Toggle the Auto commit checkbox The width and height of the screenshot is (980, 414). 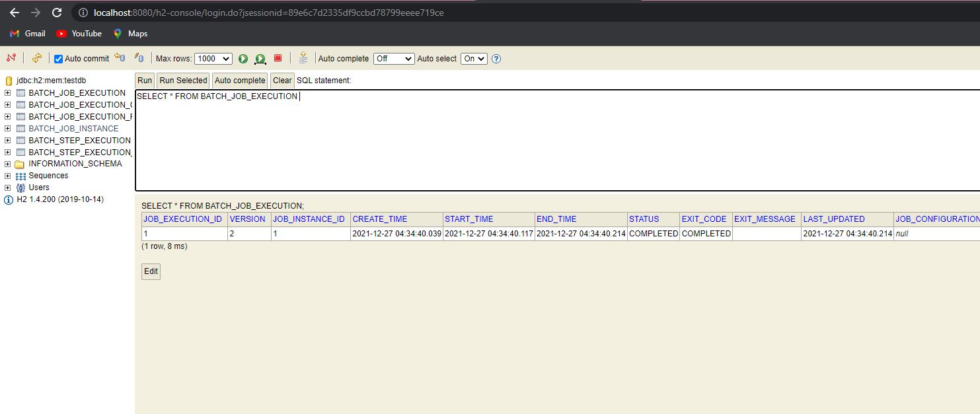coord(58,59)
